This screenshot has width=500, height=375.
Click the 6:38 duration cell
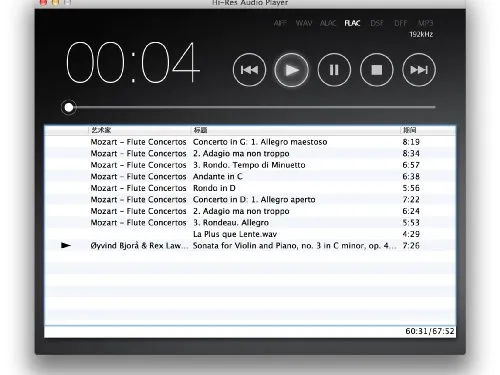point(411,177)
